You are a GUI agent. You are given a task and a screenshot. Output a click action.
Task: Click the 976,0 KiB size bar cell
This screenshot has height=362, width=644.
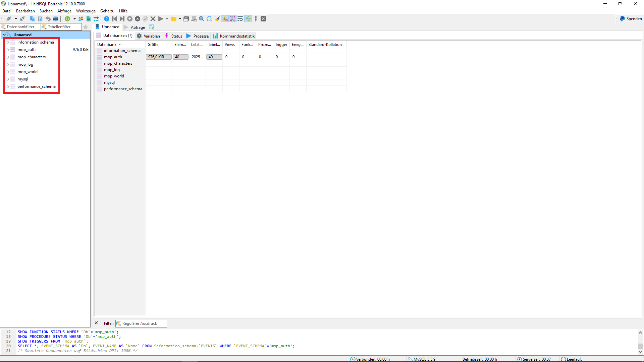pyautogui.click(x=159, y=57)
